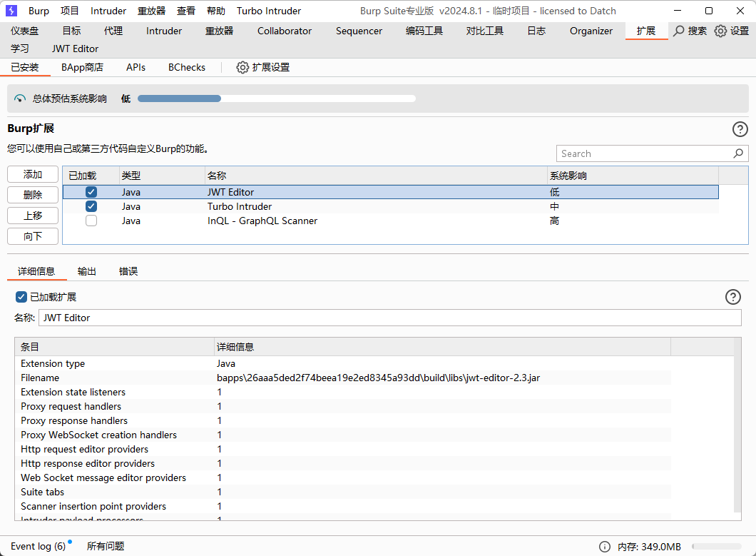Click the system impact gauge icon

tap(20, 98)
